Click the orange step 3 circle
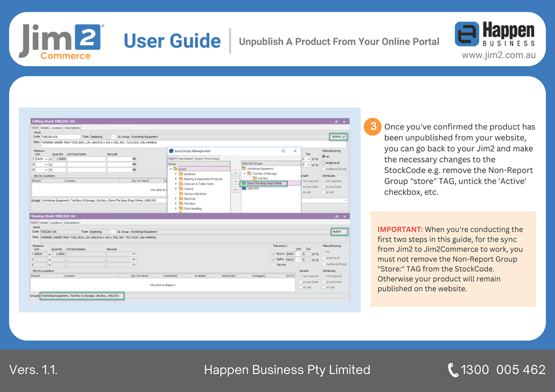The height and width of the screenshot is (392, 555). [x=372, y=126]
